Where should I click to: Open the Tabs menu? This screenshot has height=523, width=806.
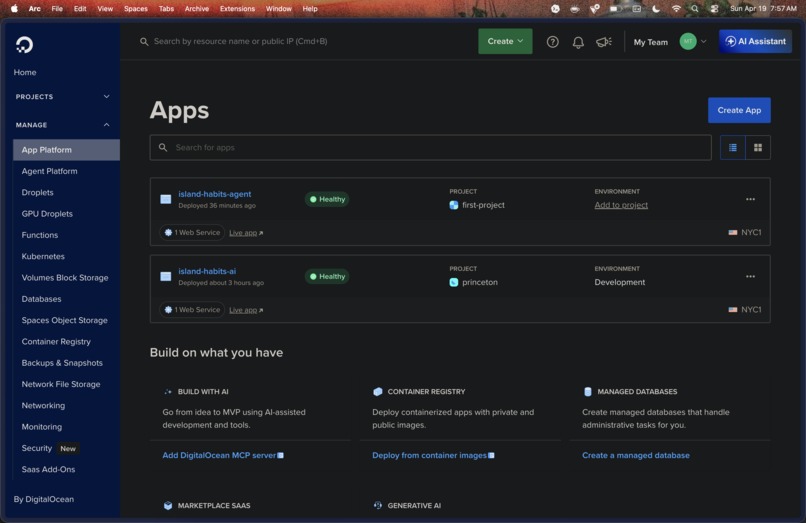[166, 9]
